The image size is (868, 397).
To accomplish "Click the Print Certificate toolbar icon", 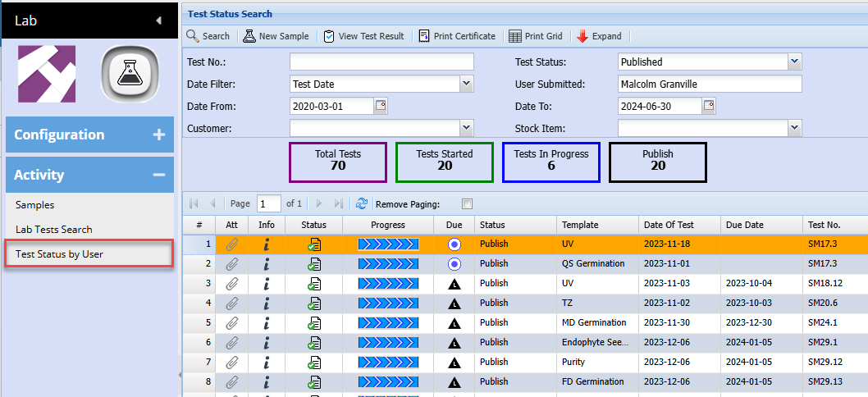I will point(424,36).
